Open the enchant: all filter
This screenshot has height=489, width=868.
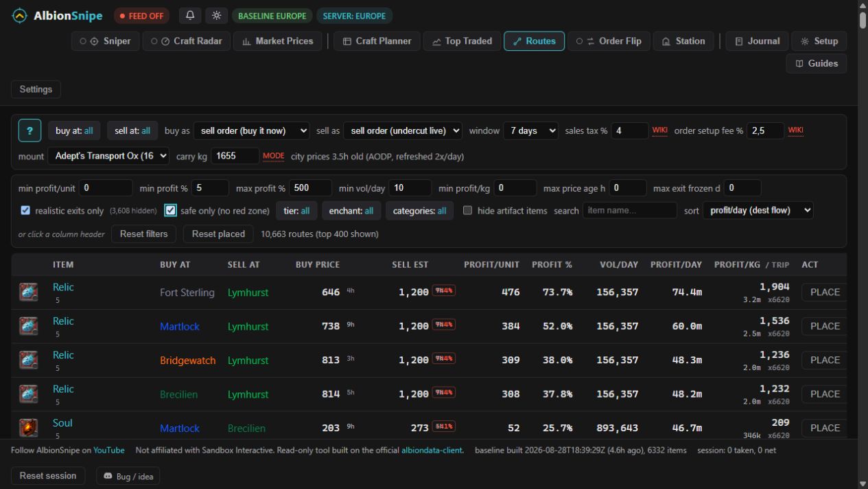(x=351, y=210)
